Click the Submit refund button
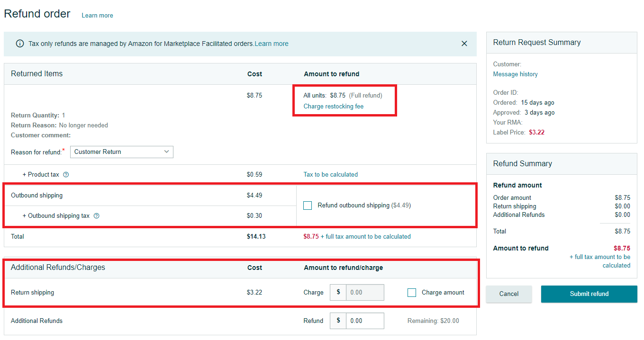 (589, 294)
